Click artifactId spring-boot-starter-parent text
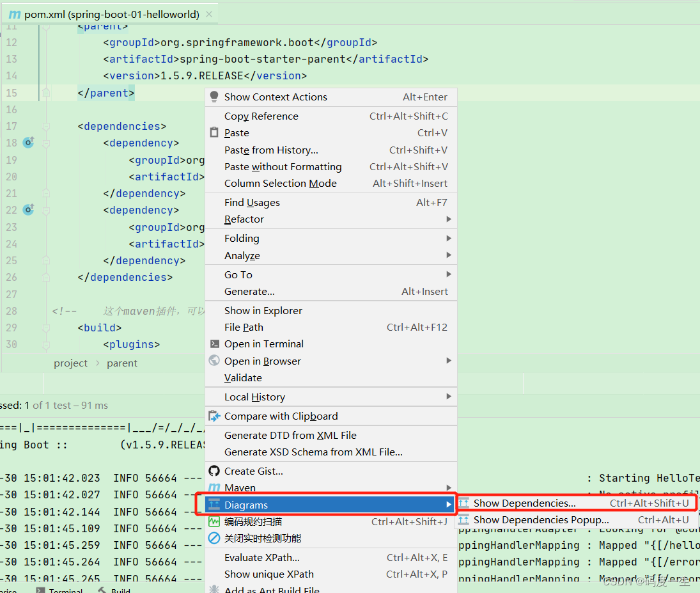 263,59
